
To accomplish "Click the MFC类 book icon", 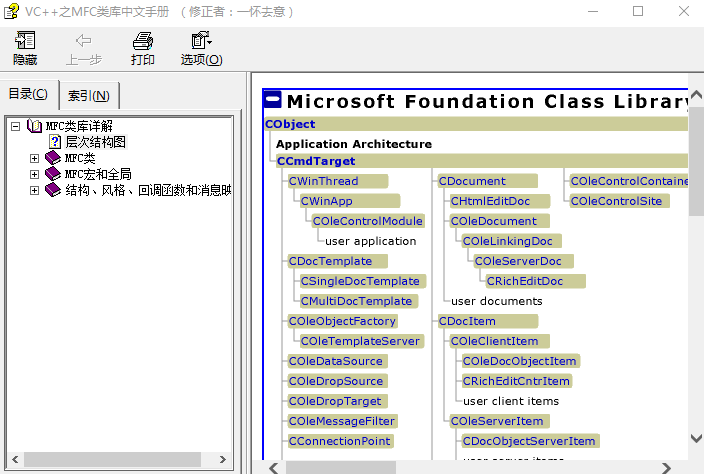I will pyautogui.click(x=53, y=158).
